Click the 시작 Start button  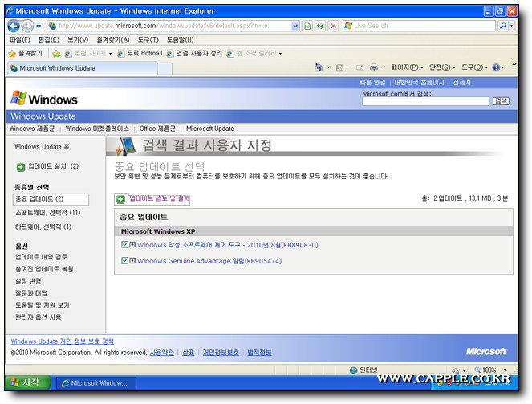click(28, 382)
